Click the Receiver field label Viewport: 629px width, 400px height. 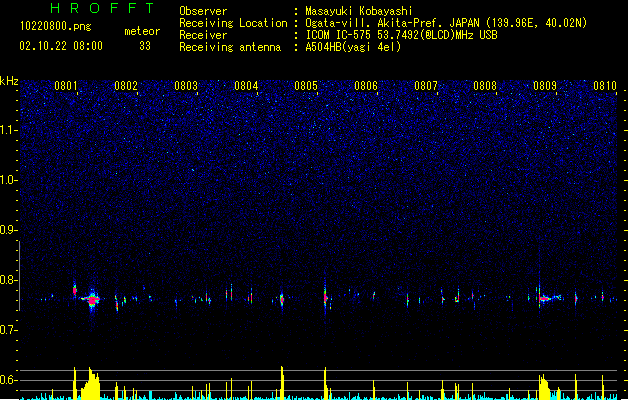[x=203, y=35]
